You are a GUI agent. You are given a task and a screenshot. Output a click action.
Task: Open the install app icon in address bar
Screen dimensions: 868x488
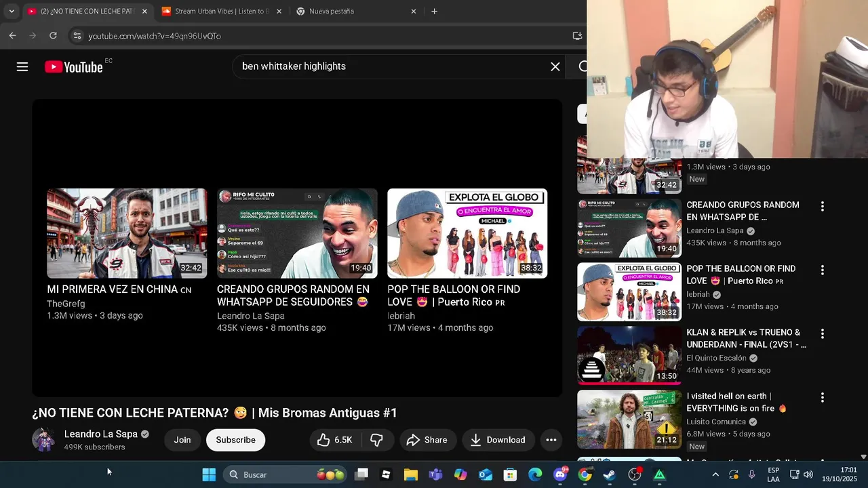click(577, 35)
